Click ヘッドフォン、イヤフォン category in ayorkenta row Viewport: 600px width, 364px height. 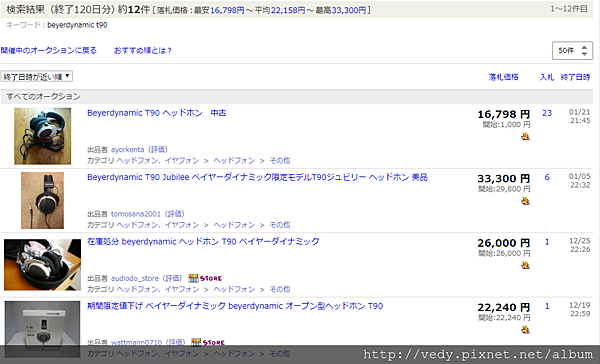pyautogui.click(x=158, y=161)
